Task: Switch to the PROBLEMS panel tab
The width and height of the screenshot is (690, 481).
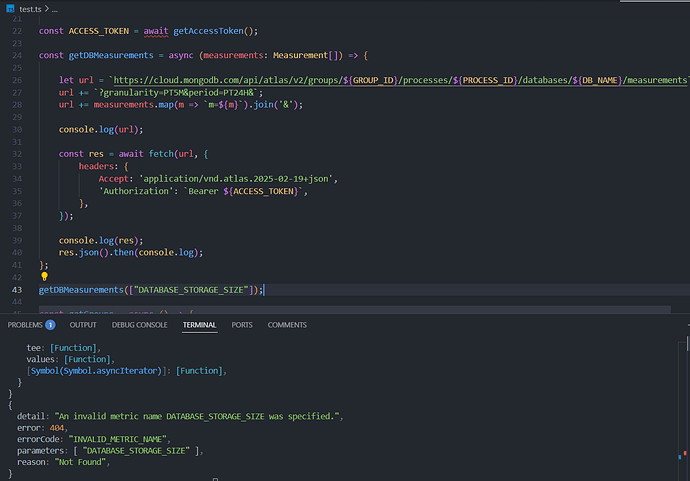Action: pos(25,325)
